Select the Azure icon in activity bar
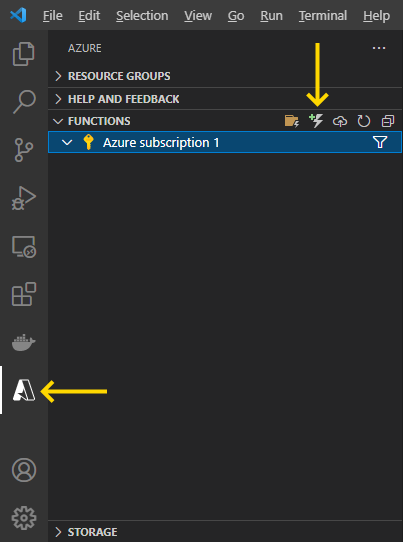Image resolution: width=403 pixels, height=542 pixels. [24, 390]
